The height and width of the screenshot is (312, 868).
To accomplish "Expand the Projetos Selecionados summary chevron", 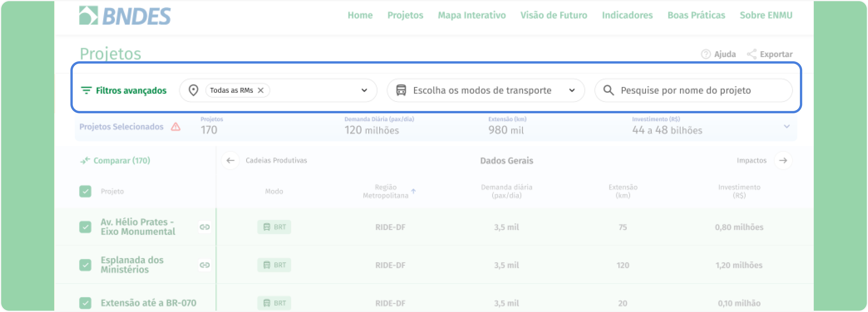I will (787, 127).
